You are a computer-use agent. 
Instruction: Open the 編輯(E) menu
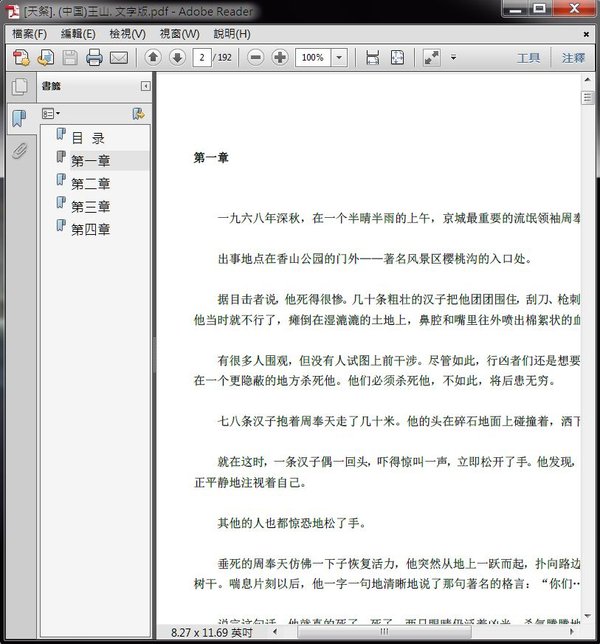(x=78, y=34)
